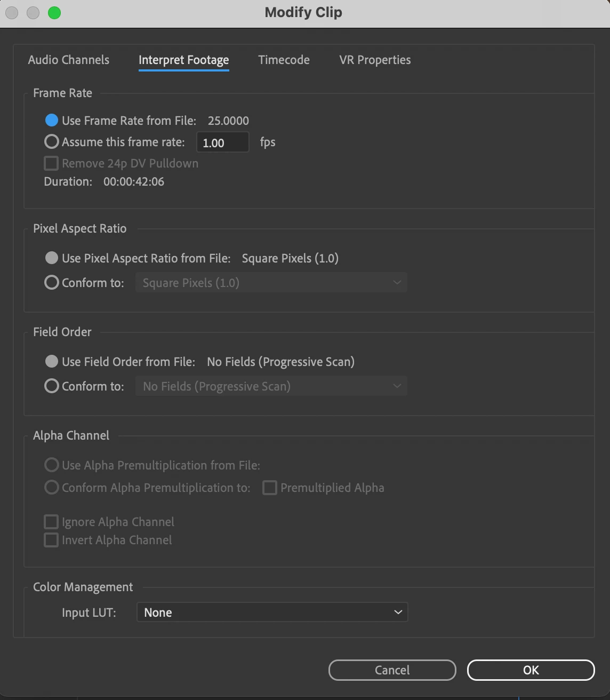This screenshot has height=700, width=610.
Task: Open the Square Pixels conform dropdown
Action: point(271,283)
